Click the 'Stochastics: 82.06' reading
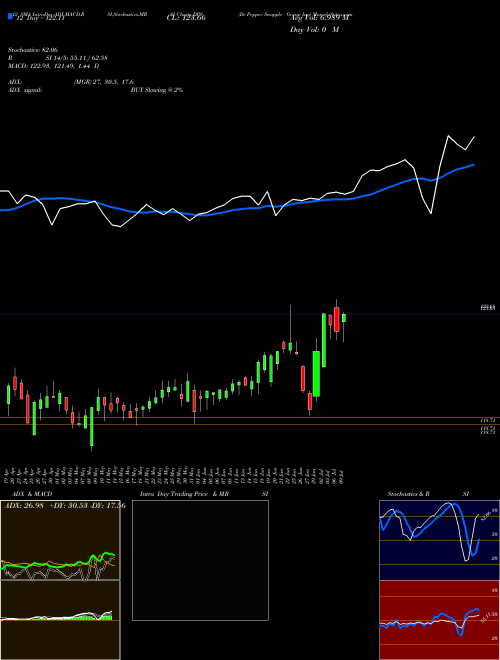500x660 pixels. coord(32,50)
